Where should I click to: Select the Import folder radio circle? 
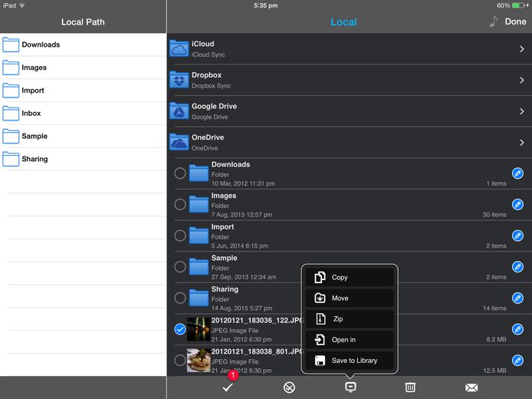(x=180, y=236)
